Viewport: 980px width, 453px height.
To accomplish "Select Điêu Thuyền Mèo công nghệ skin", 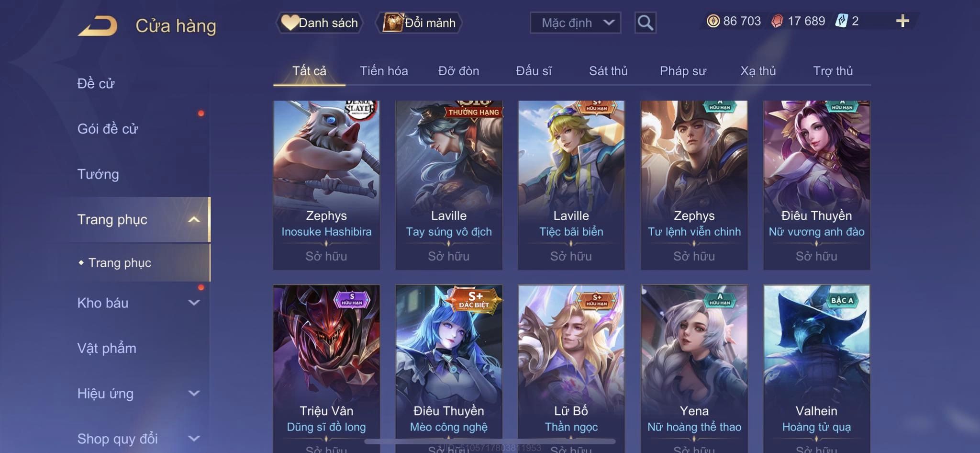I will [x=449, y=369].
